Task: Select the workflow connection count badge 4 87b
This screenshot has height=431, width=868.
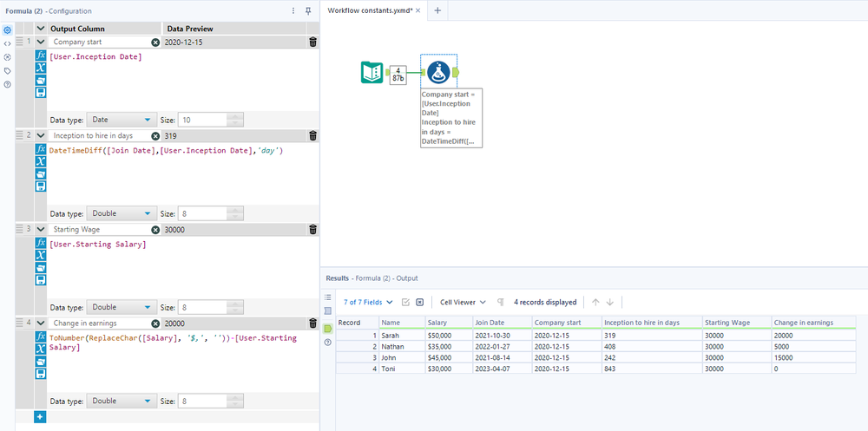Action: pyautogui.click(x=398, y=75)
